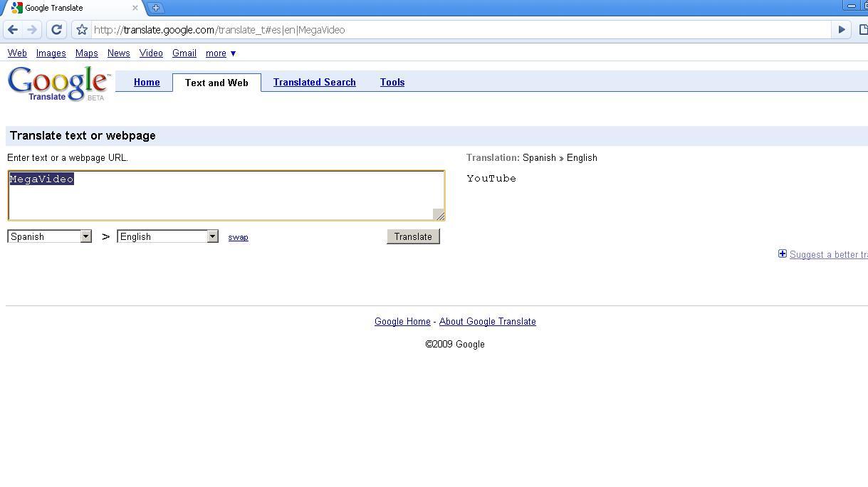The height and width of the screenshot is (487, 868).
Task: Open the Spanish source language dropdown
Action: [x=49, y=236]
